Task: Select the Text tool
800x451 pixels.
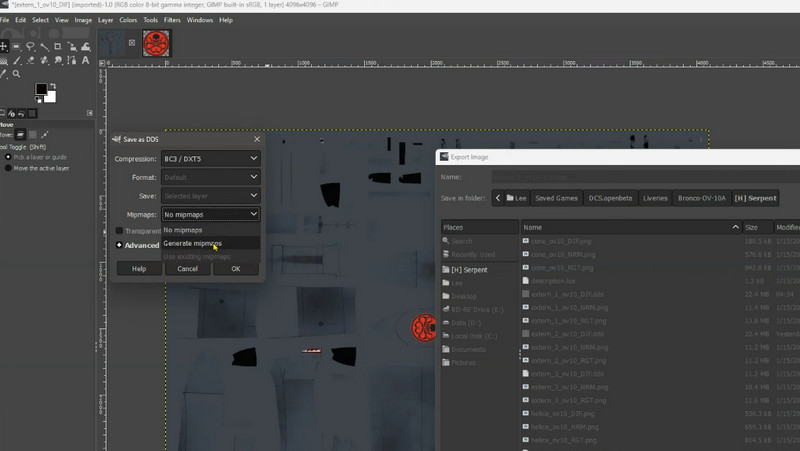Action: [x=86, y=60]
